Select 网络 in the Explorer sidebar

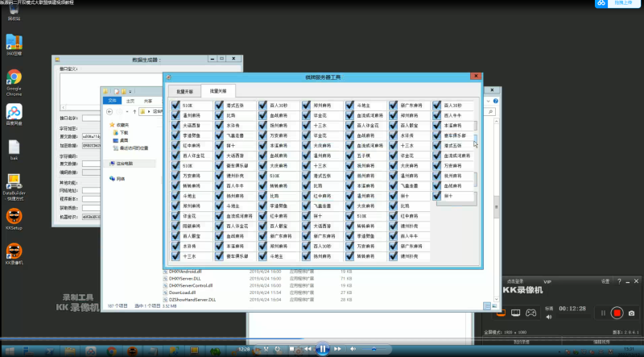pos(117,179)
